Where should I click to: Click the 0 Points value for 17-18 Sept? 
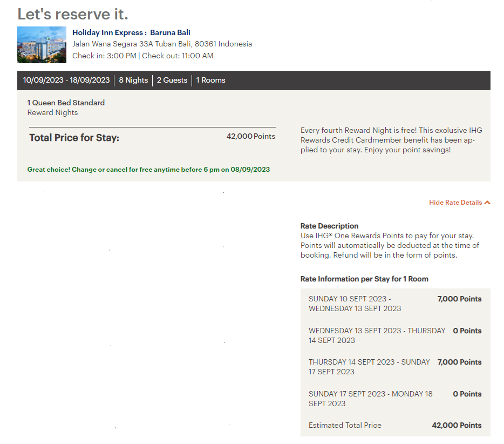pyautogui.click(x=467, y=394)
